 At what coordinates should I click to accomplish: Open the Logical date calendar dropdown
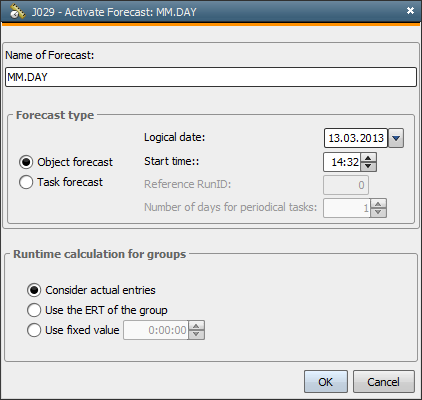click(x=396, y=138)
